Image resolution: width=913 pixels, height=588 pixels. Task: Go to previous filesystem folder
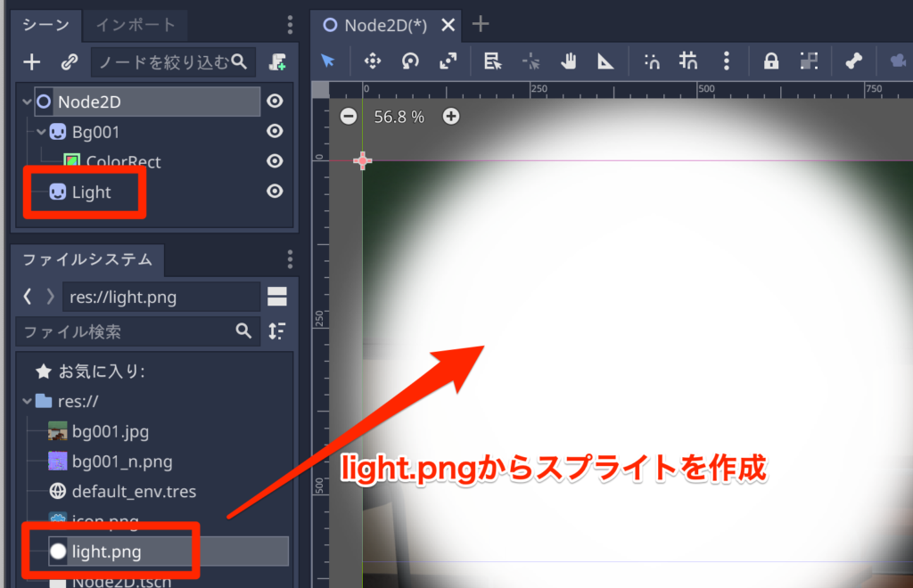[x=28, y=298]
